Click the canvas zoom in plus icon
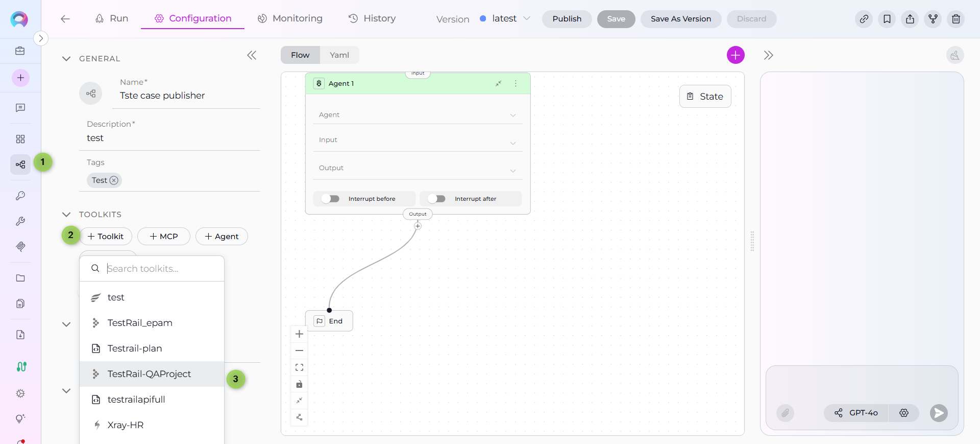This screenshot has height=444, width=980. point(300,334)
